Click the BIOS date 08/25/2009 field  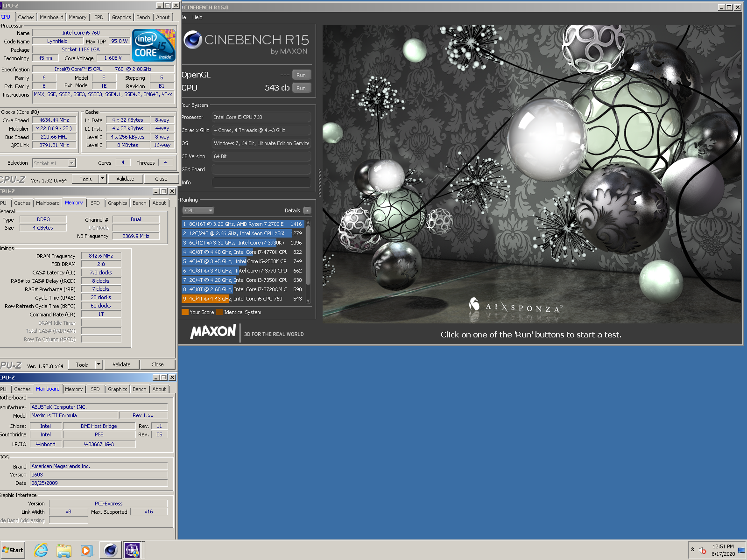click(99, 483)
